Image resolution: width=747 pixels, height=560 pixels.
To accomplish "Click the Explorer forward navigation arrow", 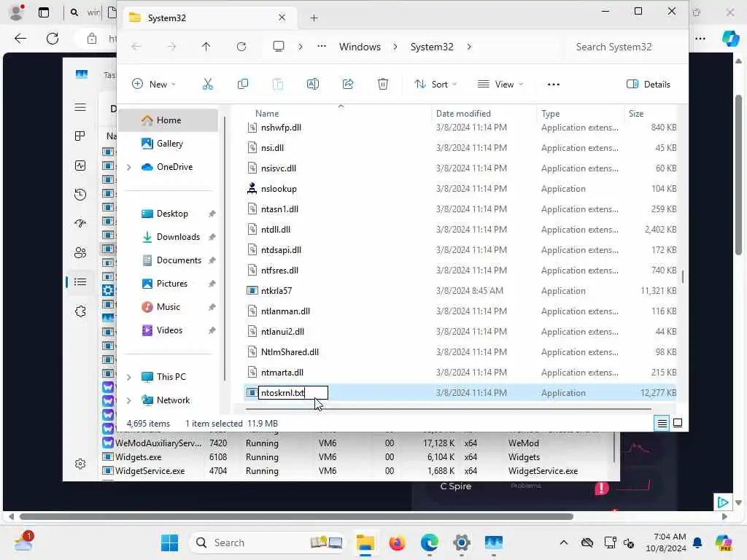I will pyautogui.click(x=171, y=47).
